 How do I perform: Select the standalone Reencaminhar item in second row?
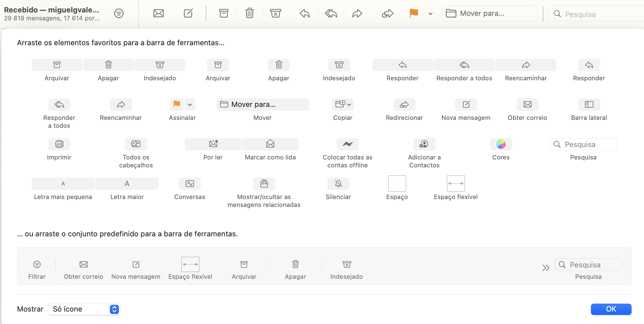point(121,105)
